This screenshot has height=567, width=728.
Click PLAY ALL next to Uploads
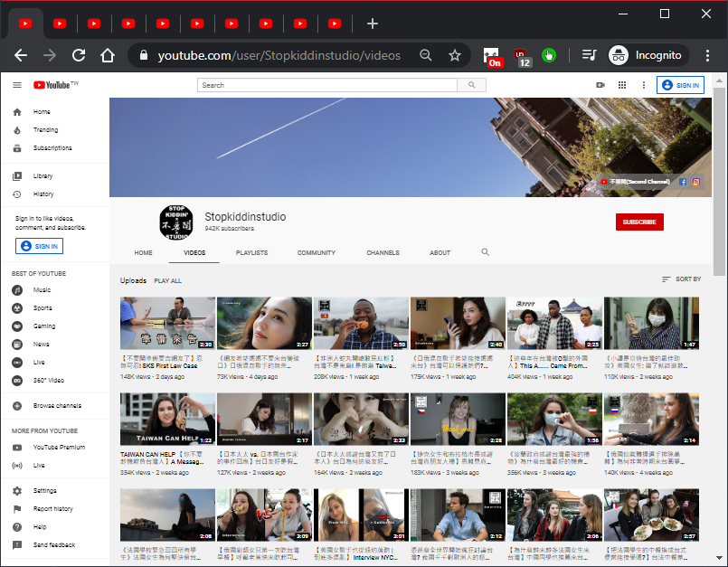pyautogui.click(x=167, y=281)
